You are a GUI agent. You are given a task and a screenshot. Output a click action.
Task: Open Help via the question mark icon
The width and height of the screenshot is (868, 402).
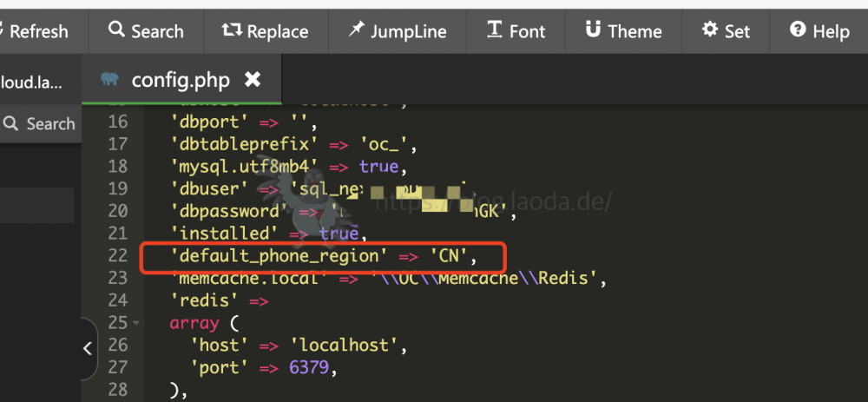pyautogui.click(x=798, y=30)
